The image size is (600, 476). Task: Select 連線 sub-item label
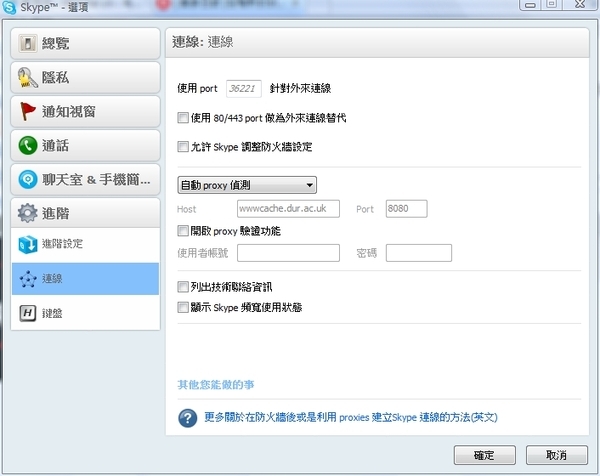[x=52, y=279]
